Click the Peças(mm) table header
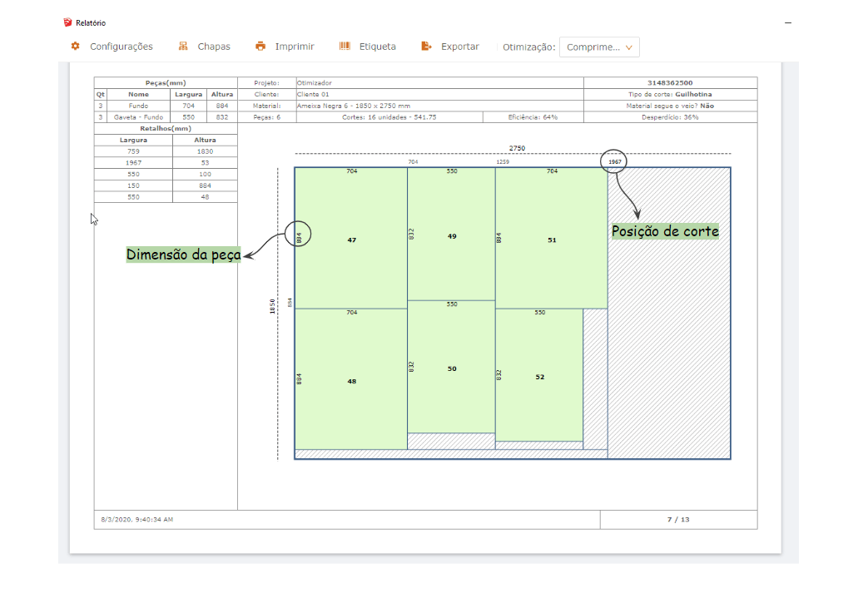This screenshot has height=593, width=868. (166, 83)
